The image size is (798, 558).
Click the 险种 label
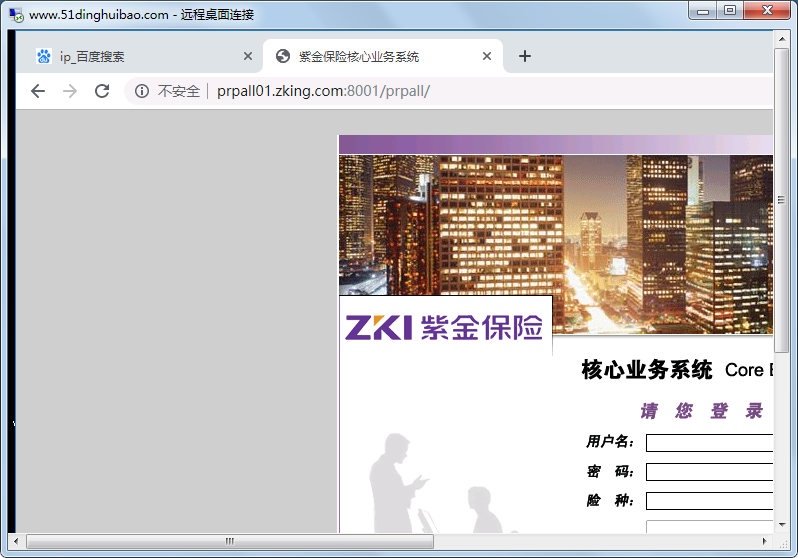[610, 500]
